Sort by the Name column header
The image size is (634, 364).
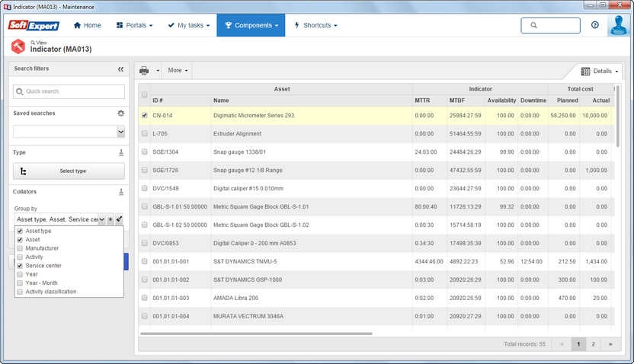tap(312, 101)
